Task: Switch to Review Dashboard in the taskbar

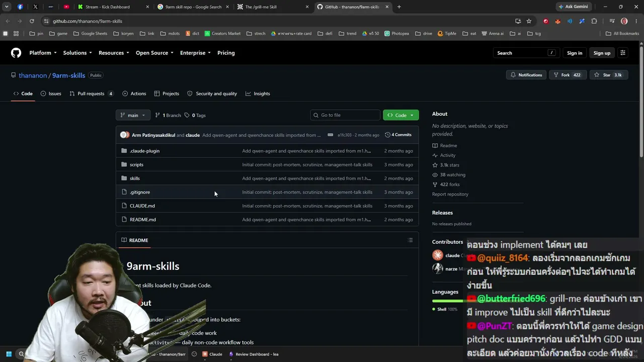Action: click(254, 354)
